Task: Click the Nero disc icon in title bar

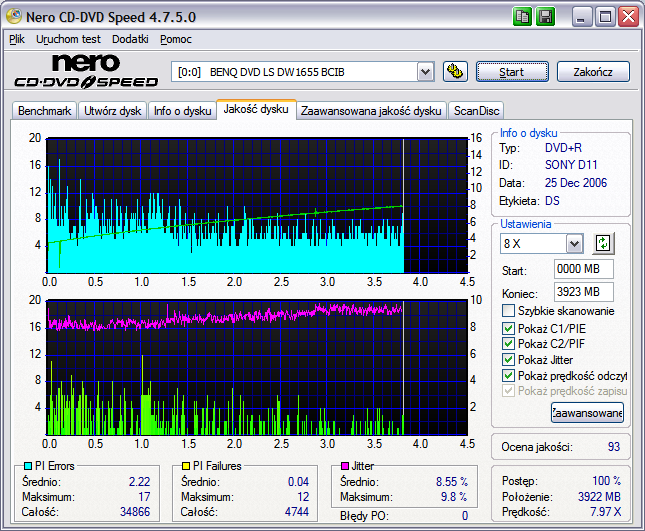Action: coord(14,16)
